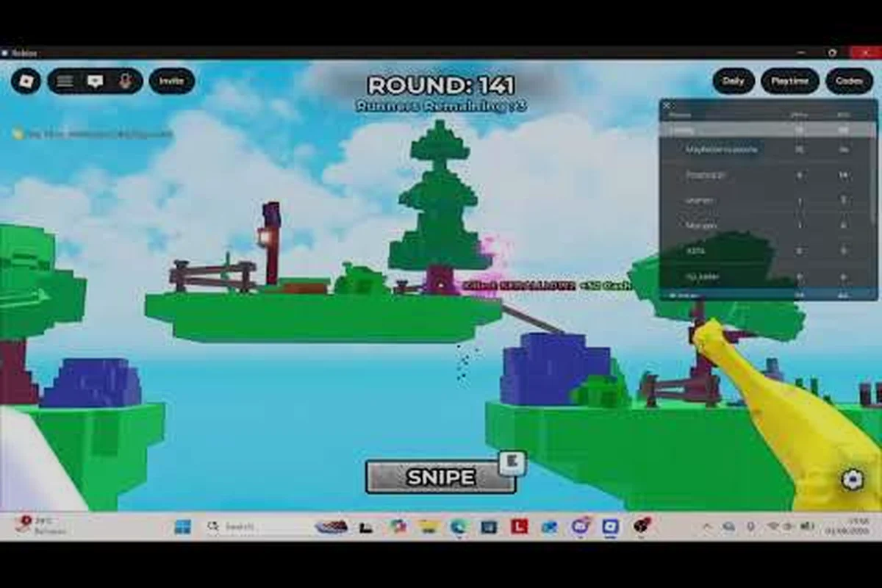This screenshot has width=882, height=588.
Task: Show hidden system tray icons chevron
Action: point(707,526)
